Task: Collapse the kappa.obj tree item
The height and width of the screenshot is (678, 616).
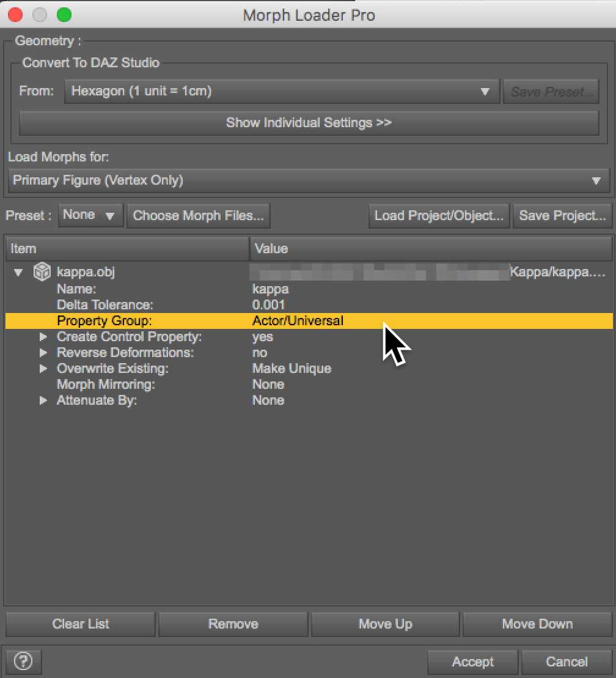Action: [x=18, y=273]
